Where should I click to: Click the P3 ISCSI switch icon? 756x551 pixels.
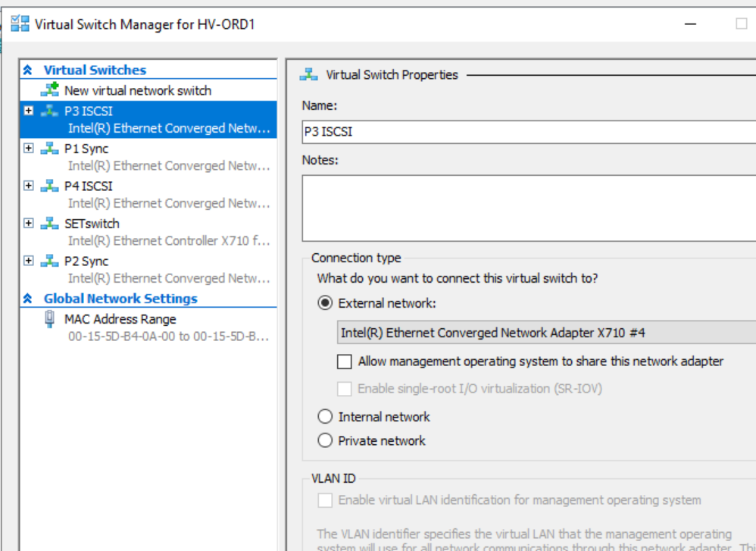pos(50,111)
